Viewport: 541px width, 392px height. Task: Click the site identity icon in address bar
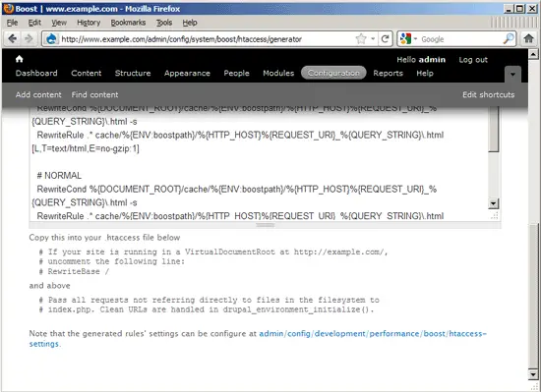[x=51, y=39]
